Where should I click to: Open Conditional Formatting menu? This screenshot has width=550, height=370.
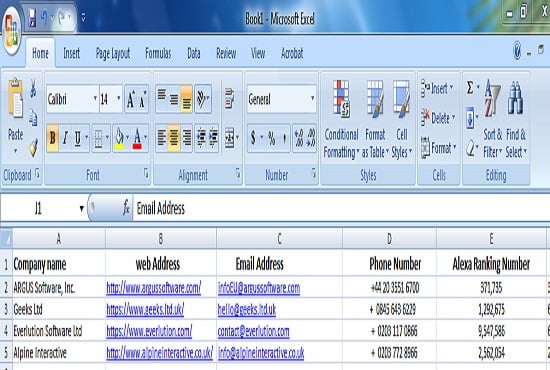click(341, 119)
